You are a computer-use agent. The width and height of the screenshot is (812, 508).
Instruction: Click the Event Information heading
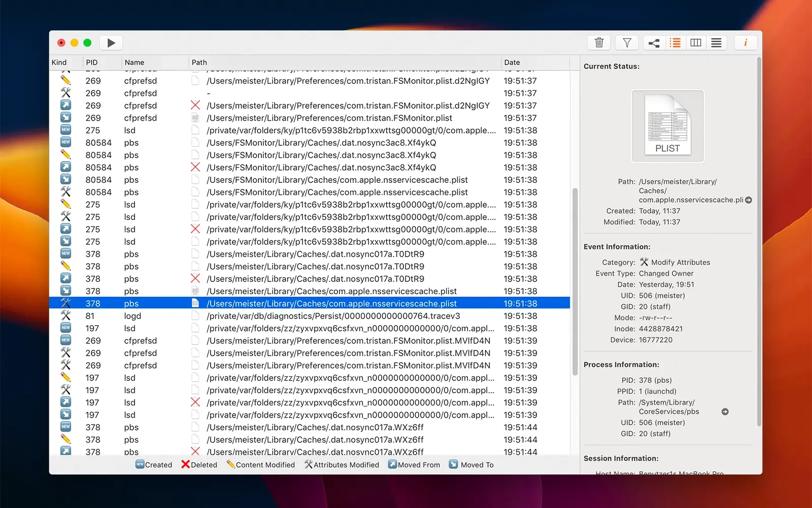point(617,247)
